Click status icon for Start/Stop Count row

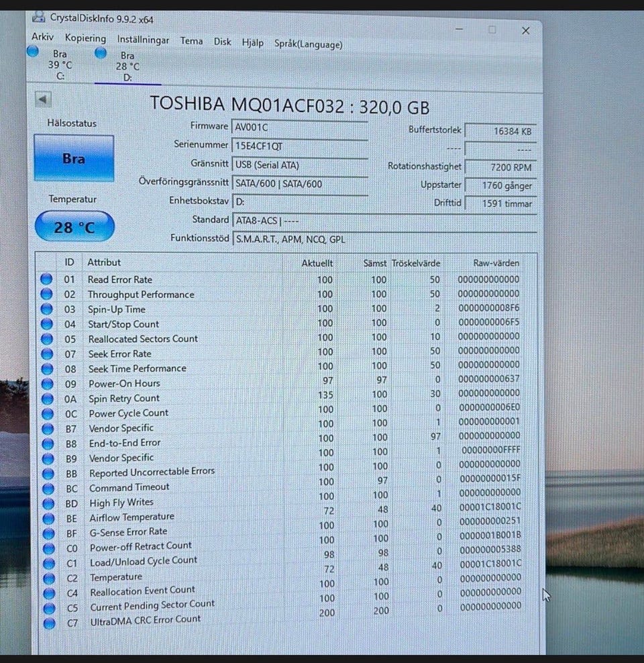(46, 323)
